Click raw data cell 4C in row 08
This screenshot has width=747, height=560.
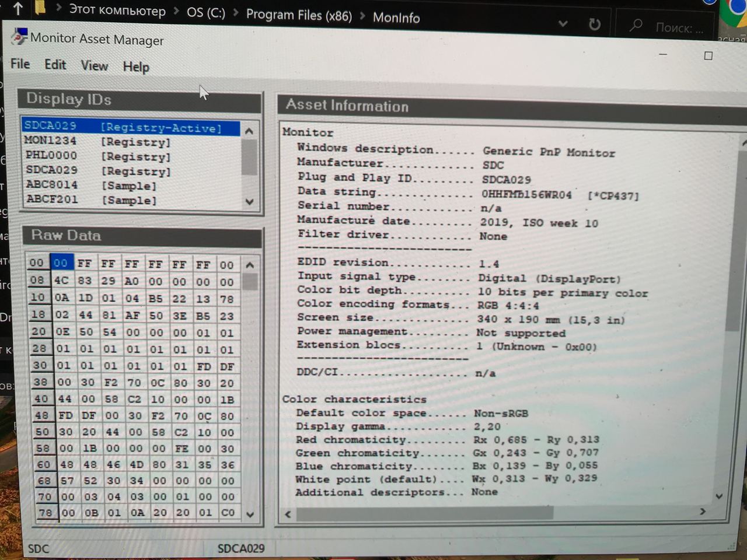coord(61,280)
